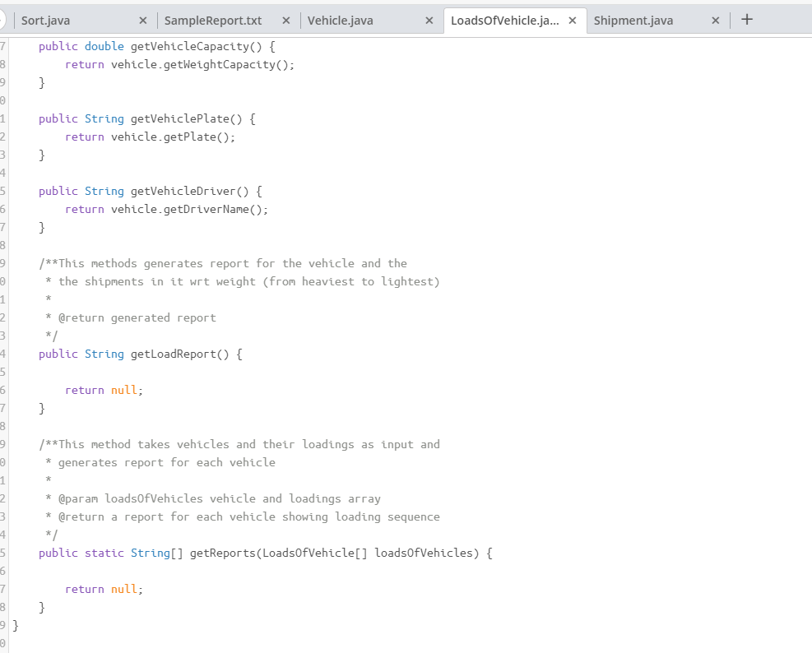Close the Sort.java tab with its X icon
The height and width of the screenshot is (653, 812).
[144, 19]
